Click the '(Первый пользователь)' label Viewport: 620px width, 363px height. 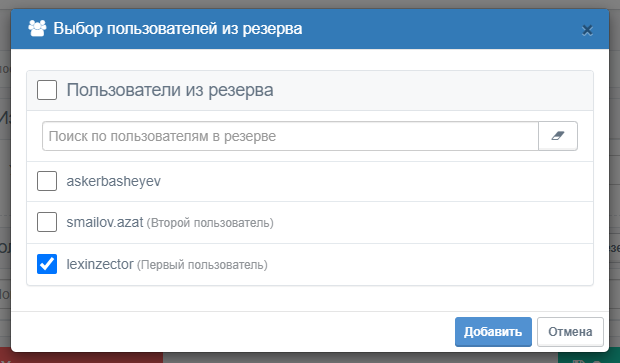click(202, 265)
